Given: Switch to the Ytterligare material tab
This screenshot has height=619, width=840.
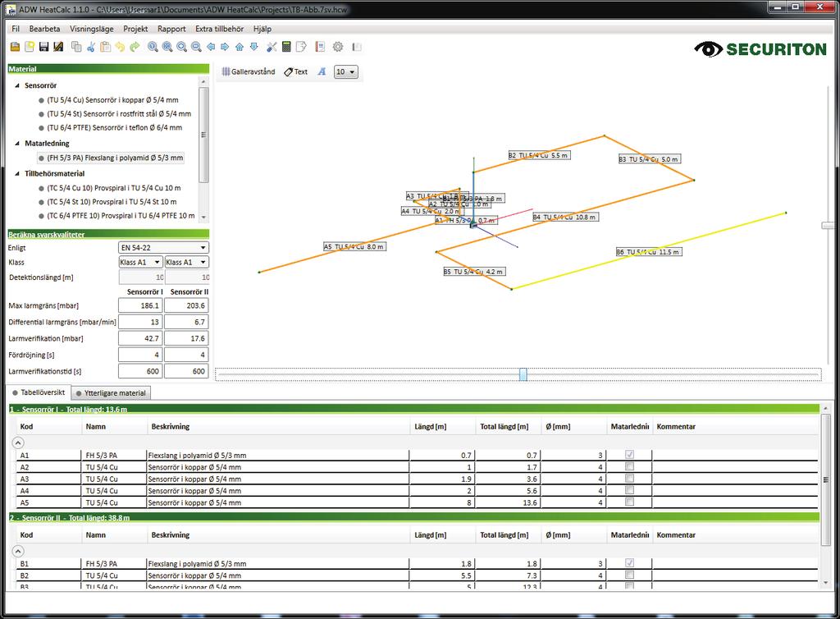Looking at the screenshot, I should (111, 393).
